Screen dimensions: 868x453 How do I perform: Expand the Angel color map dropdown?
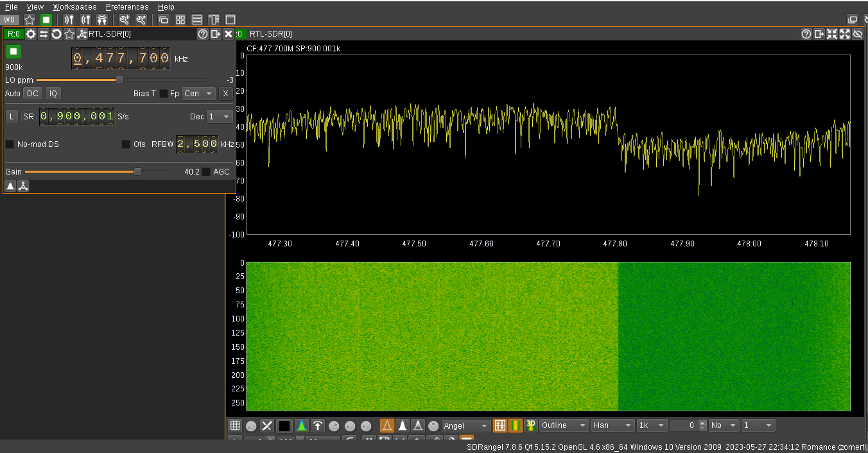click(x=467, y=426)
